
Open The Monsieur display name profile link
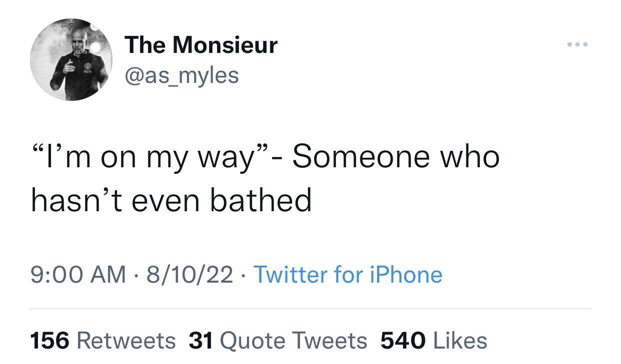pyautogui.click(x=201, y=45)
